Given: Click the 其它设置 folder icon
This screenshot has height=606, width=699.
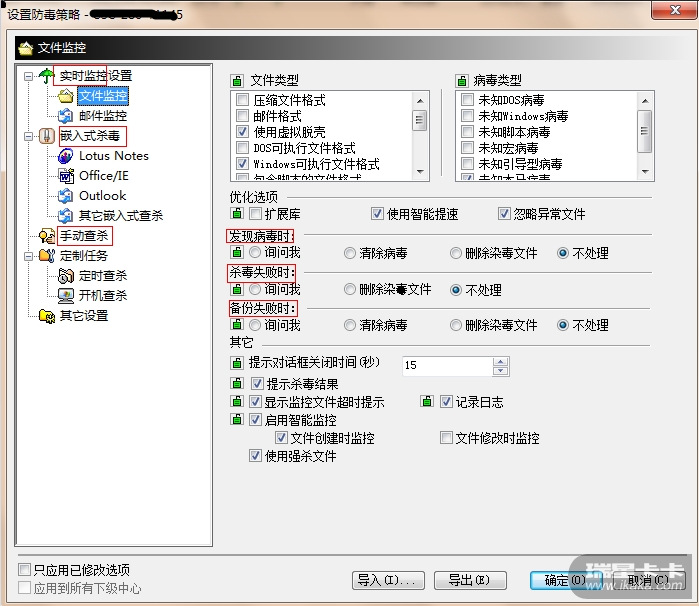Looking at the screenshot, I should click(x=46, y=316).
